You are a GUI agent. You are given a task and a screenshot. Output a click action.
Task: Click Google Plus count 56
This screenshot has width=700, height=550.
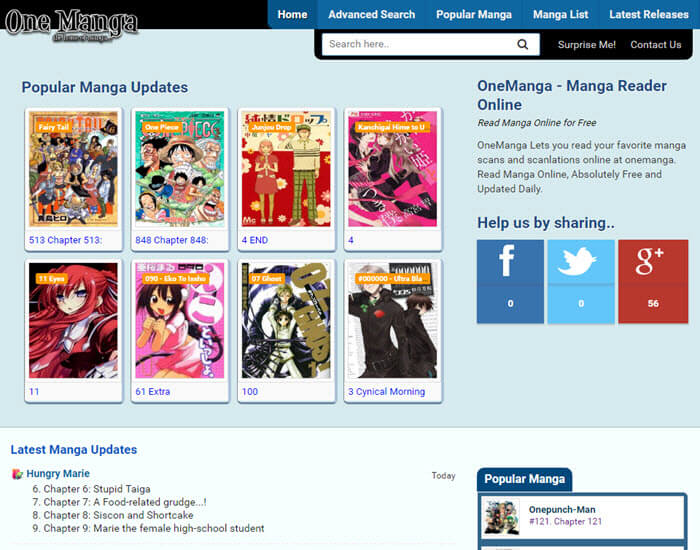pyautogui.click(x=653, y=304)
